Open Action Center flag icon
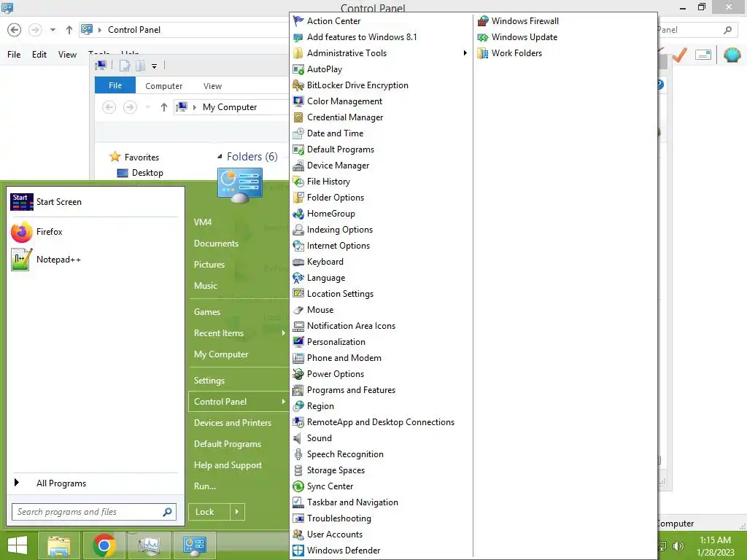 pyautogui.click(x=298, y=21)
